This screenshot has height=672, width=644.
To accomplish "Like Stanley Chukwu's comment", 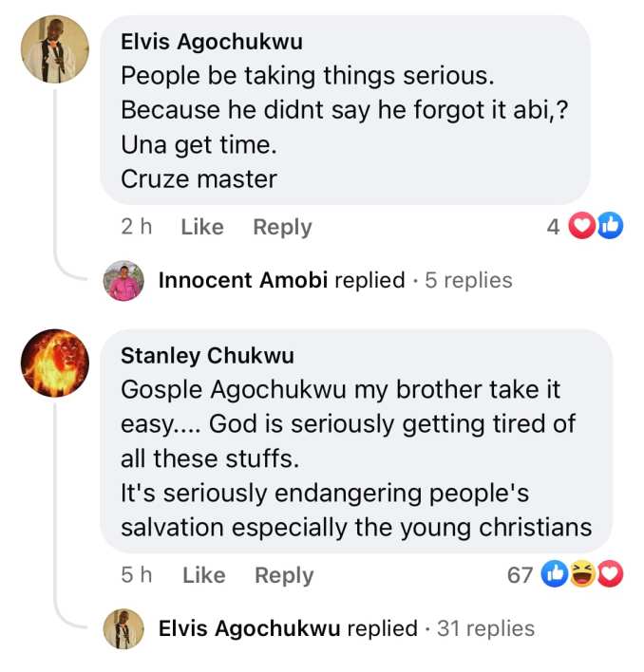I will (204, 575).
